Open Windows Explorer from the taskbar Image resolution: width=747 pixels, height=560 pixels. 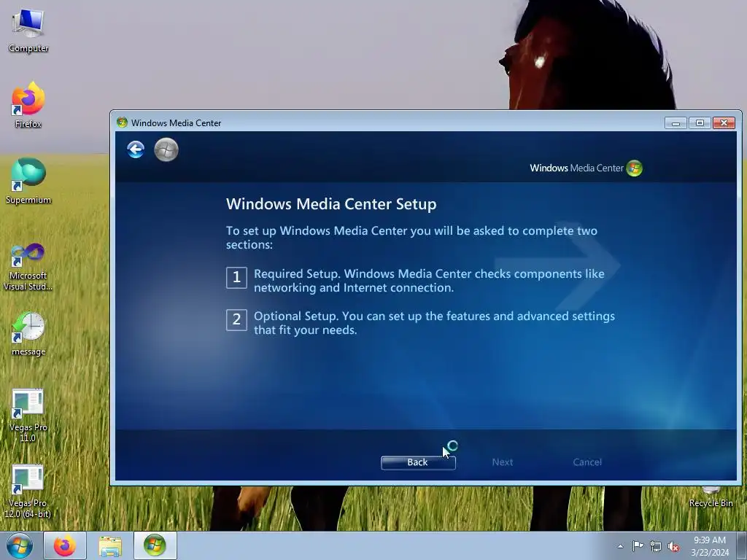click(110, 545)
